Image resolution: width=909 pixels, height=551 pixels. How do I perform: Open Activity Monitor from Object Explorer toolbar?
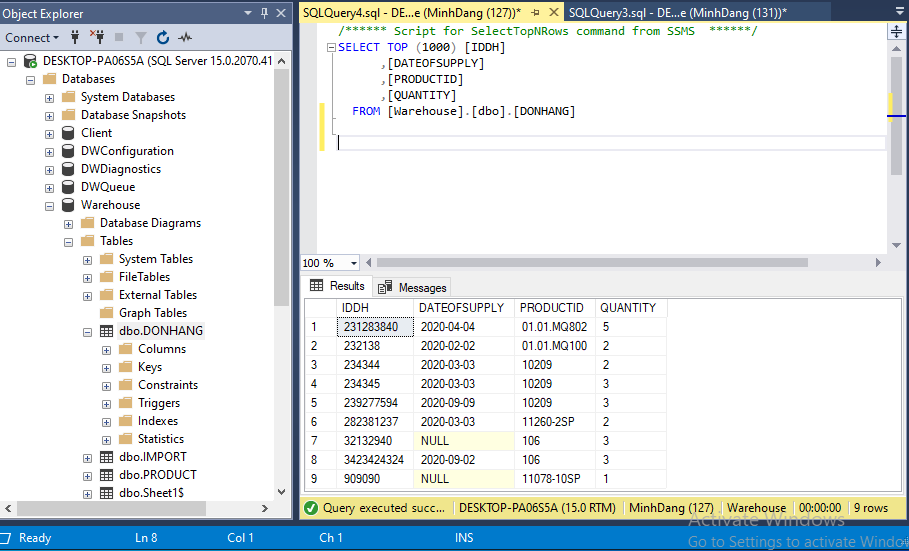(x=185, y=37)
